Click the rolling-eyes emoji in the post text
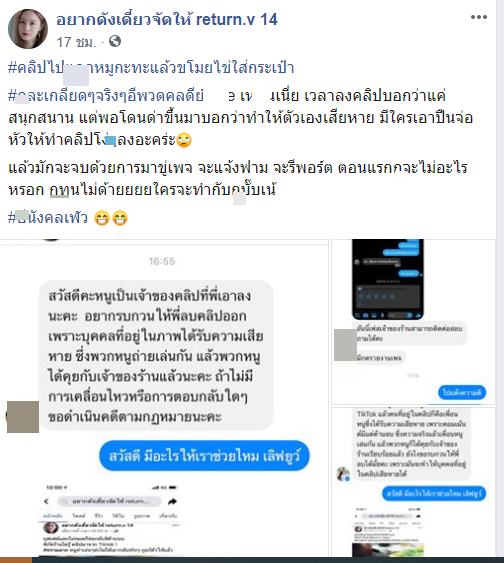Viewport: 504px width, 563px height. pyautogui.click(x=184, y=140)
